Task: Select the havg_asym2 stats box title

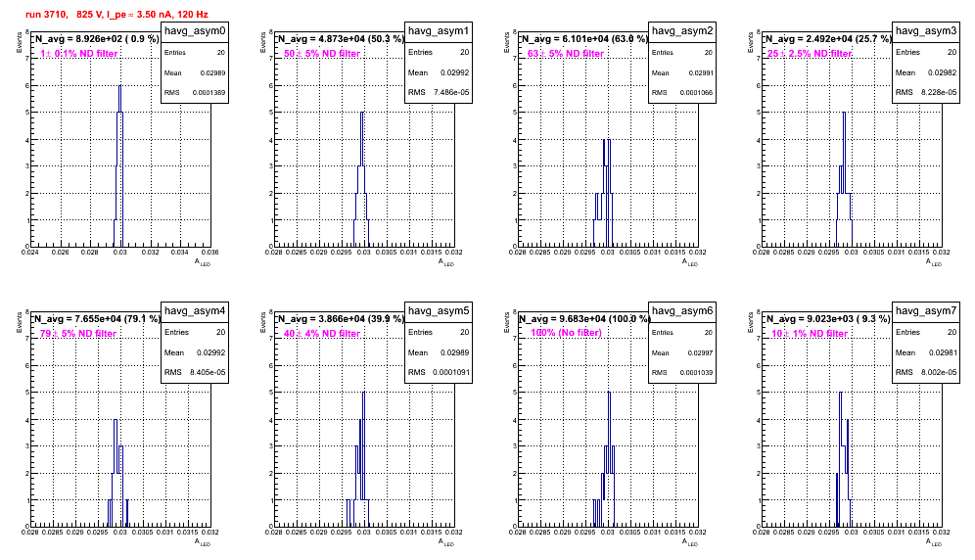Action: click(682, 31)
